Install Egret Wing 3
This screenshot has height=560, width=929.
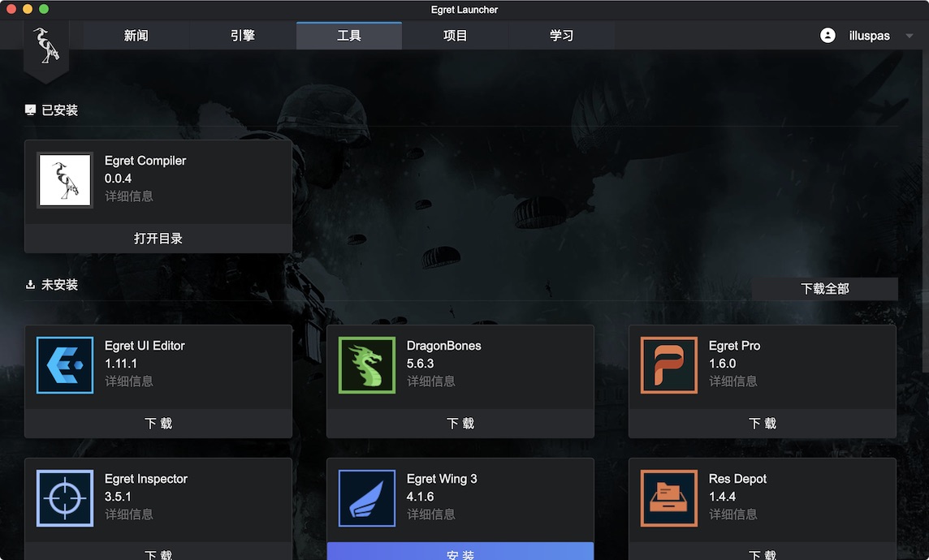(x=460, y=551)
